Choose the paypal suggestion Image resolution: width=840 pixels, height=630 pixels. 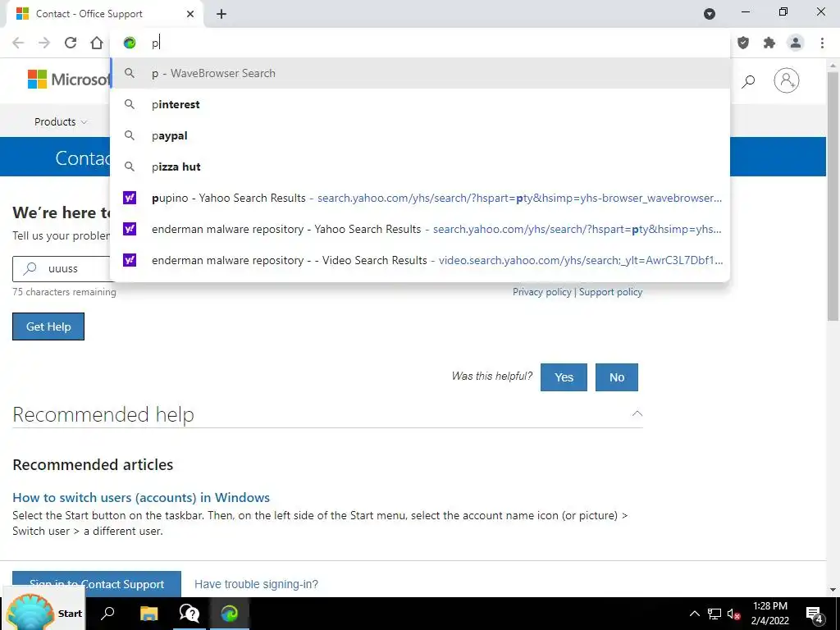[x=420, y=135]
